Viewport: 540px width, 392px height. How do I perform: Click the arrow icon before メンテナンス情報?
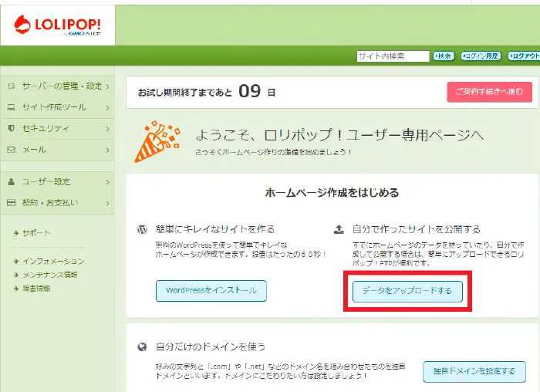pyautogui.click(x=16, y=275)
